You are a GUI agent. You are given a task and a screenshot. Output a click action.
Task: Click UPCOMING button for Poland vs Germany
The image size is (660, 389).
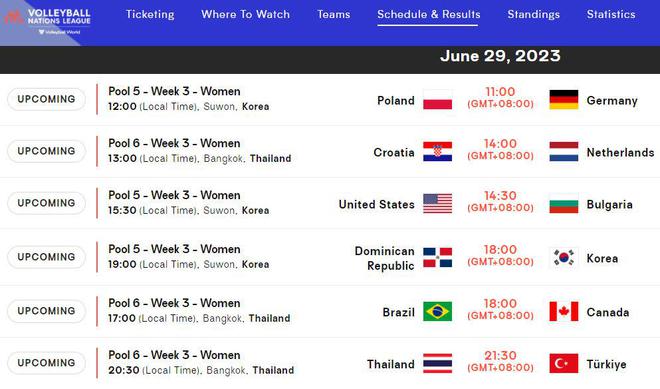[x=46, y=99]
